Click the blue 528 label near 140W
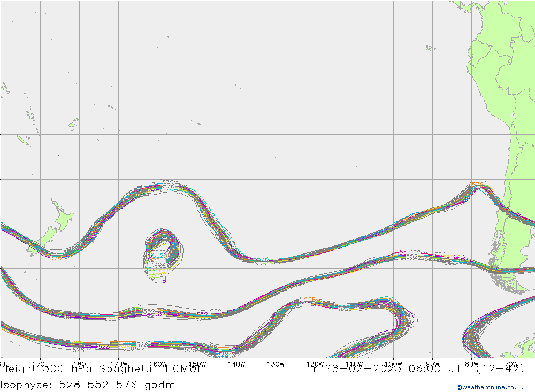 pos(223,355)
